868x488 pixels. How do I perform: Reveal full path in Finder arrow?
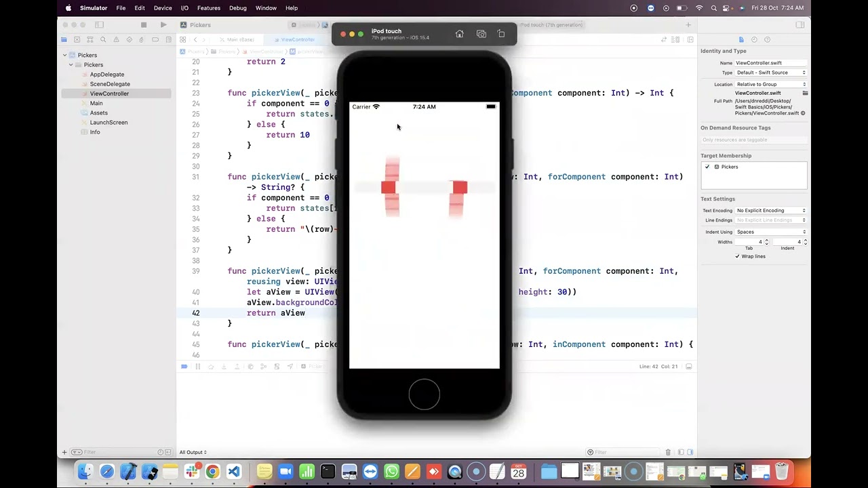click(804, 113)
